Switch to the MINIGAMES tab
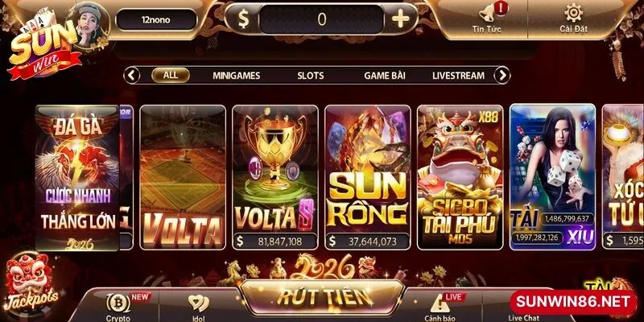This screenshot has height=322, width=644. click(x=236, y=76)
